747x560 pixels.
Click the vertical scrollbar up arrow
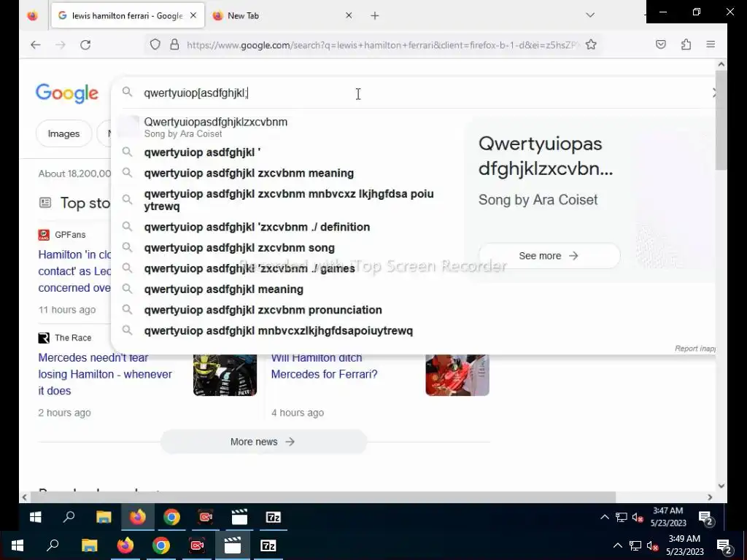721,64
